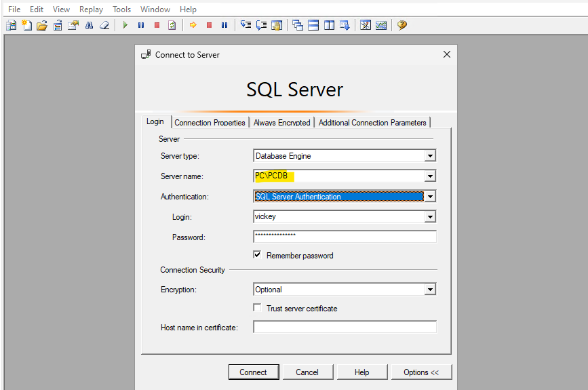The image size is (588, 390).
Task: Click the Database Engine value text
Action: click(x=283, y=155)
